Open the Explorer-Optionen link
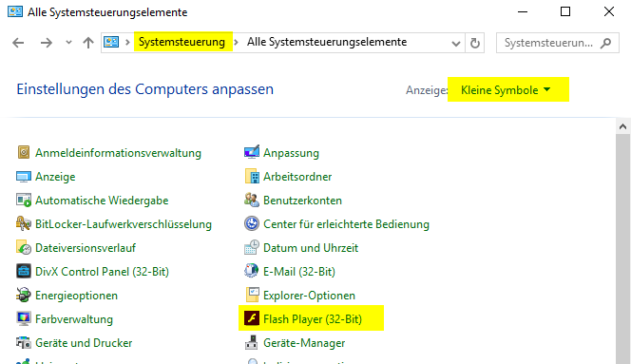This screenshot has width=631, height=364. click(x=309, y=296)
